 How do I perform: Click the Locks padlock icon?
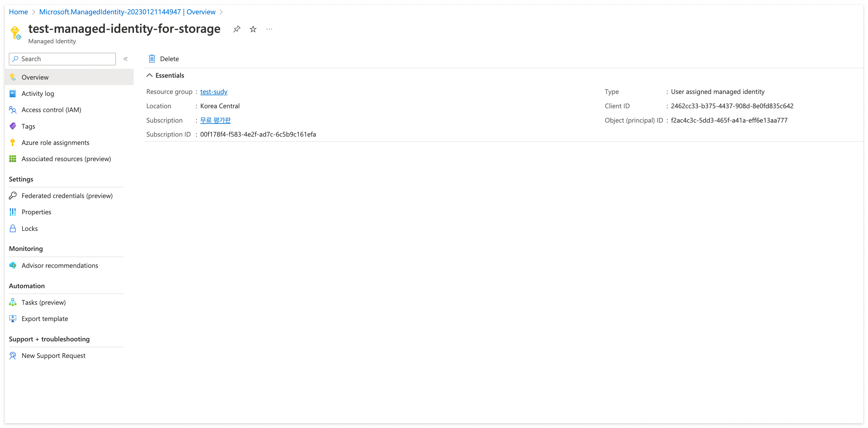[x=13, y=228]
